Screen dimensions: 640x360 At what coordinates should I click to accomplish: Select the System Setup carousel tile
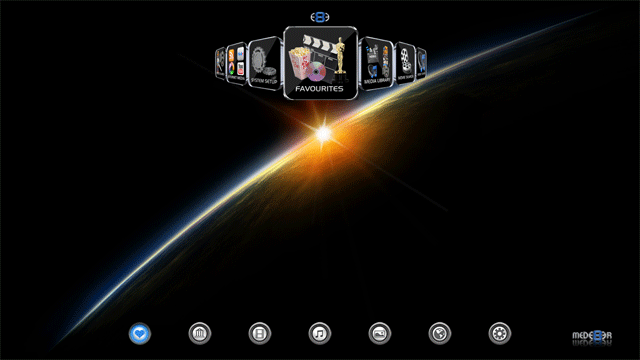pos(264,63)
